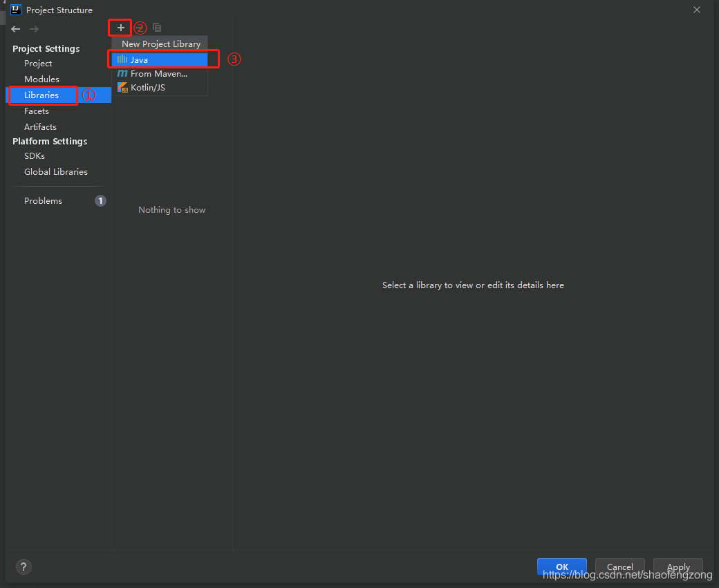719x588 pixels.
Task: Click the Nothing to show text
Action: [x=172, y=210]
